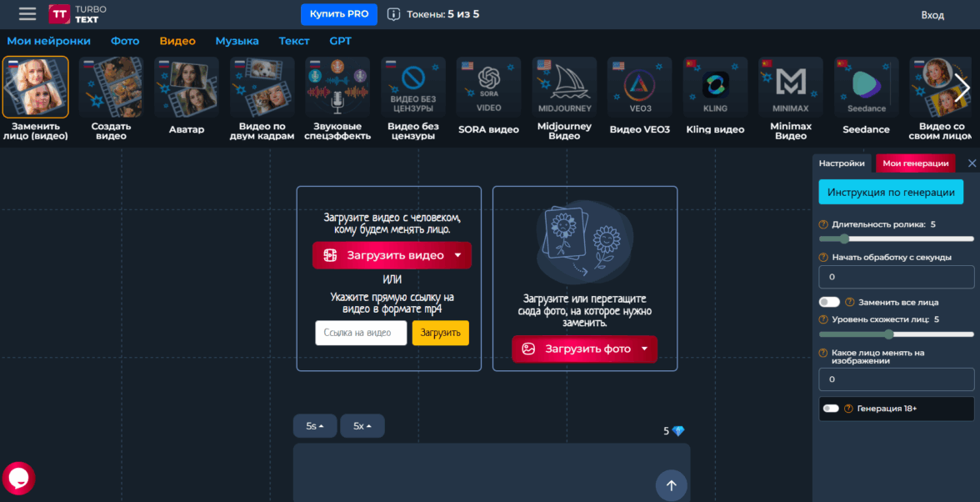
Task: Click 'Начать обработку с секунды' input field
Action: tap(897, 277)
